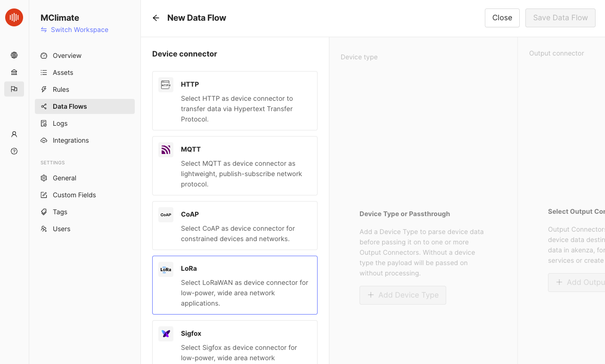Image resolution: width=605 pixels, height=364 pixels.
Task: Click the General gear icon
Action: 44,178
